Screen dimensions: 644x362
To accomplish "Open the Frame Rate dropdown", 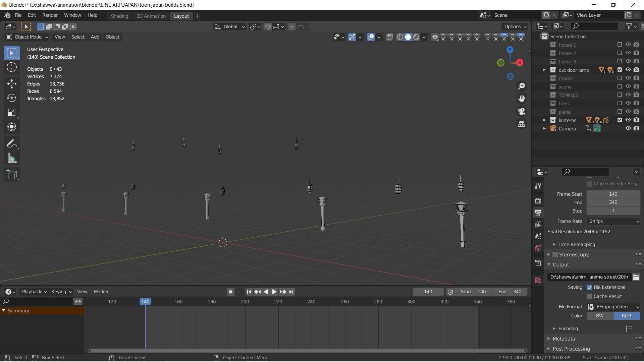I will 613,221.
